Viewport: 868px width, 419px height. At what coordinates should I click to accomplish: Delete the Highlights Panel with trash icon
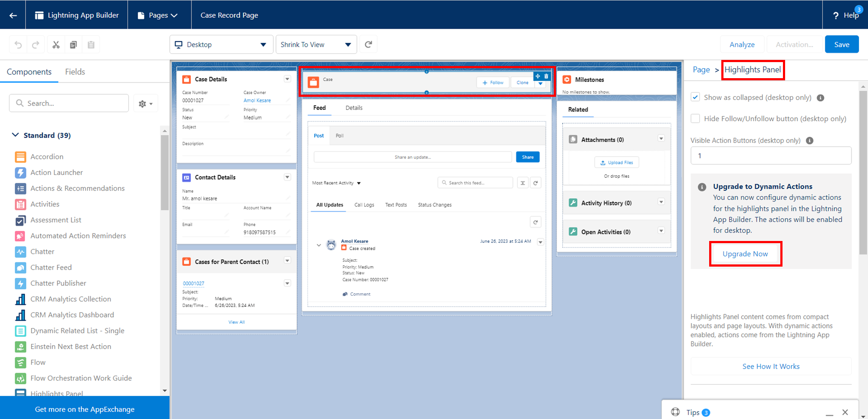pyautogui.click(x=546, y=76)
